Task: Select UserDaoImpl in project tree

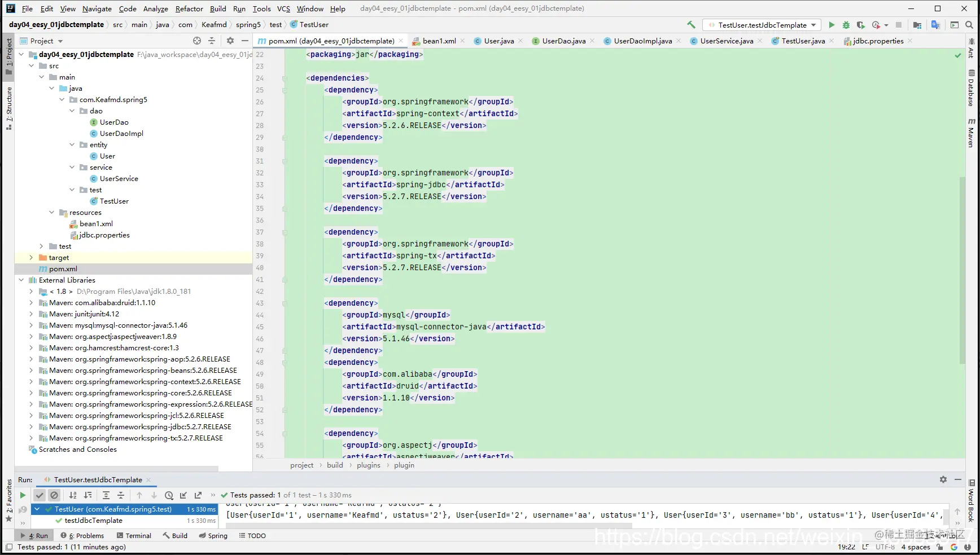Action: point(121,134)
